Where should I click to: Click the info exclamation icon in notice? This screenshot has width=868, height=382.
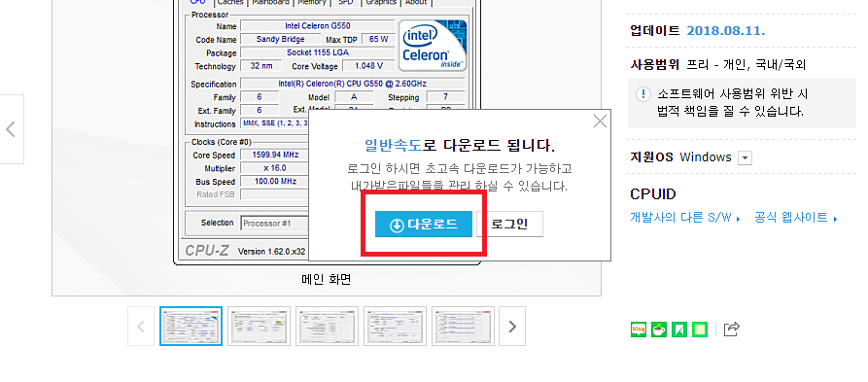642,94
